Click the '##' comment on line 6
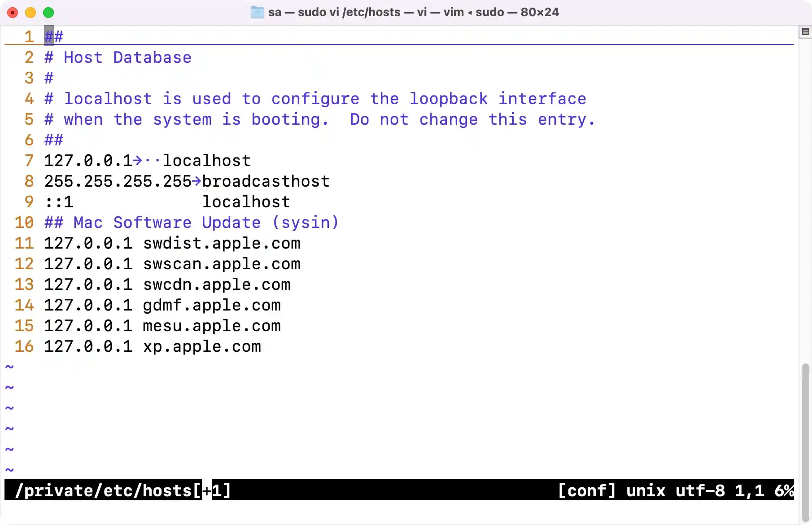 pyautogui.click(x=54, y=140)
